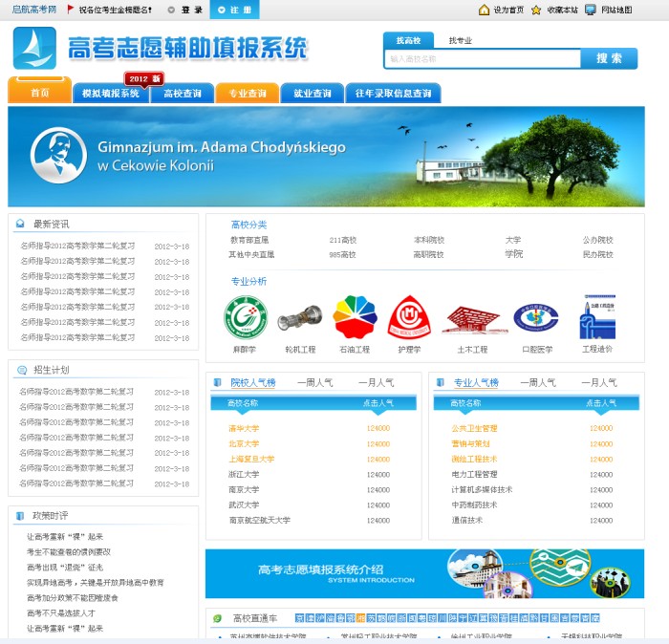Click the portrait medallion in the banner
The height and width of the screenshot is (644, 669).
pos(58,155)
